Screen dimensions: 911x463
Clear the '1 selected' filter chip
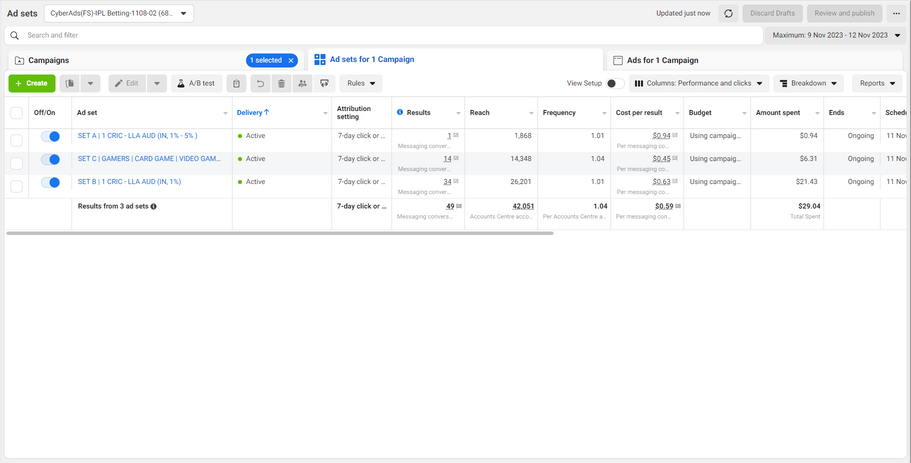(290, 61)
